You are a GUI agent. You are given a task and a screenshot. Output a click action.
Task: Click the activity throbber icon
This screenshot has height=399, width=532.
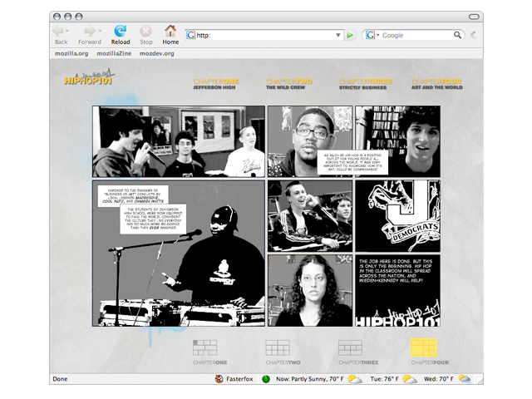474,35
